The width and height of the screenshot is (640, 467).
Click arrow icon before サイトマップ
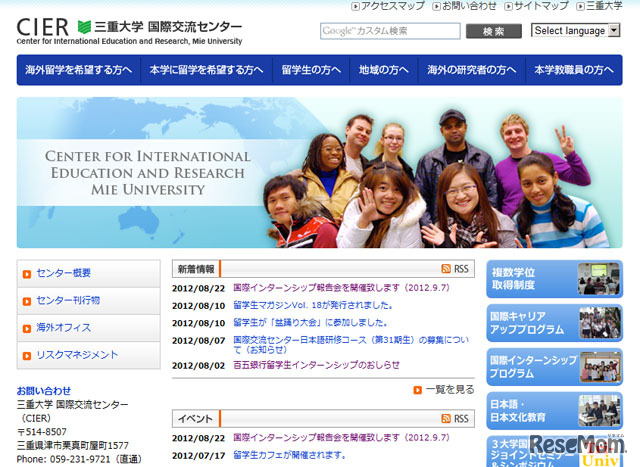[509, 6]
